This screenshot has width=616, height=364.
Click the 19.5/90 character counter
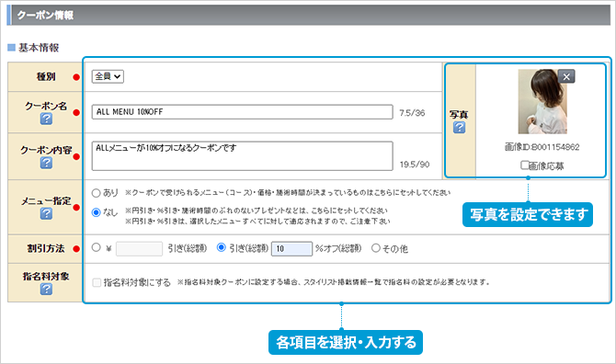[415, 165]
